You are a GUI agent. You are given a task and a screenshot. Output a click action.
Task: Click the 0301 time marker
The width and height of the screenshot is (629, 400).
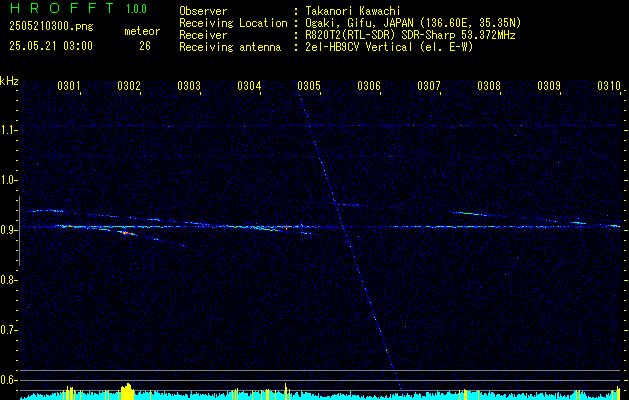pos(69,85)
